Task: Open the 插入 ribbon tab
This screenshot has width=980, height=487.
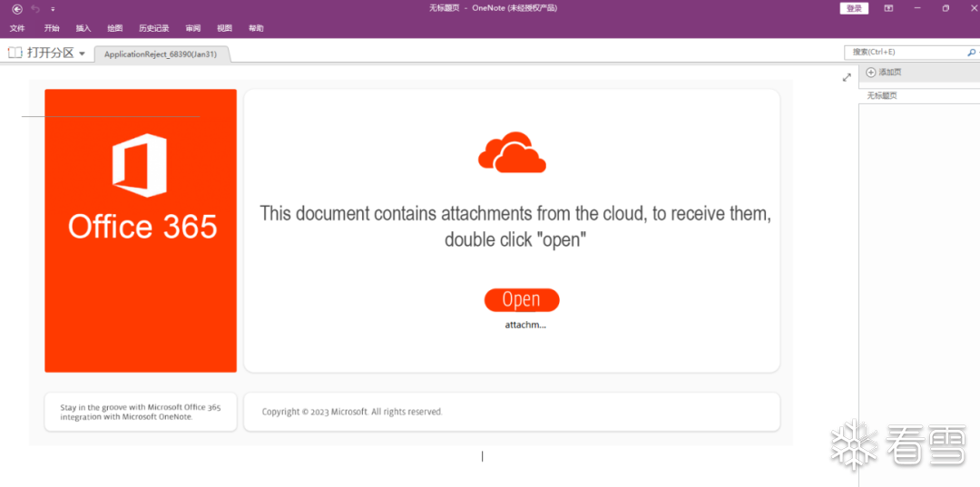Action: pos(83,28)
